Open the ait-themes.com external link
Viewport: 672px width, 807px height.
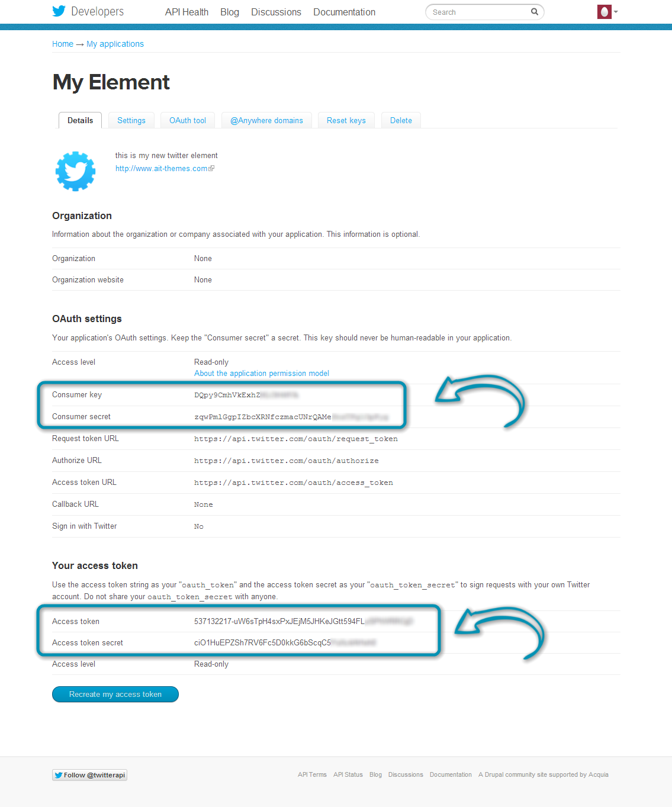165,169
